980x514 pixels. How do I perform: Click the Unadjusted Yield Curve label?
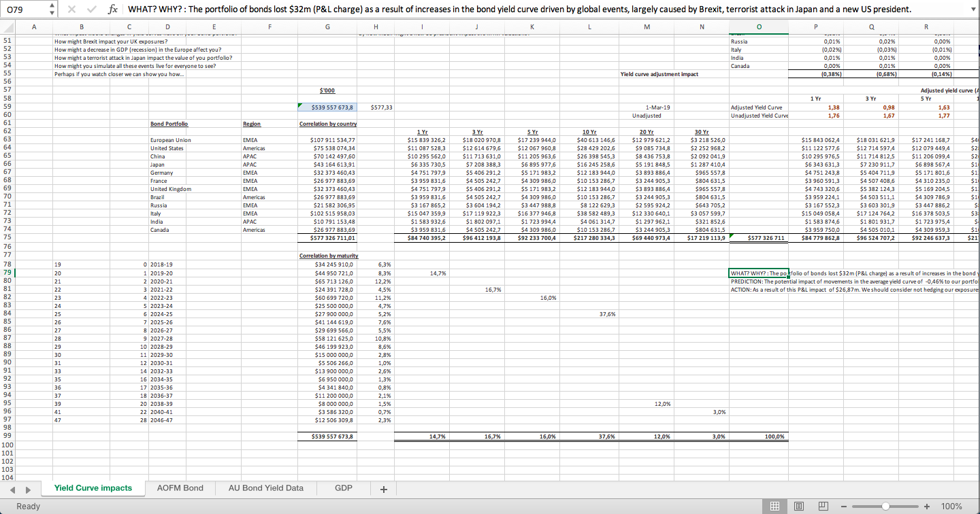(x=759, y=115)
